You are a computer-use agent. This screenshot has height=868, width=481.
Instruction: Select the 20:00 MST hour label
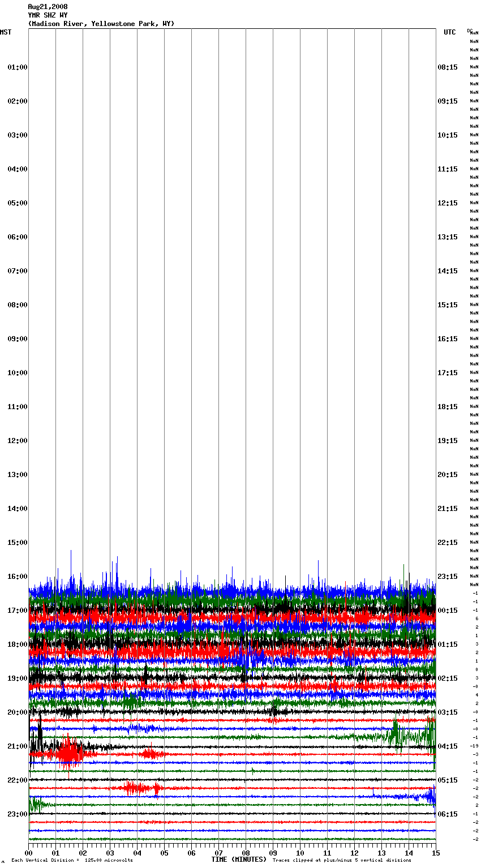18,712
